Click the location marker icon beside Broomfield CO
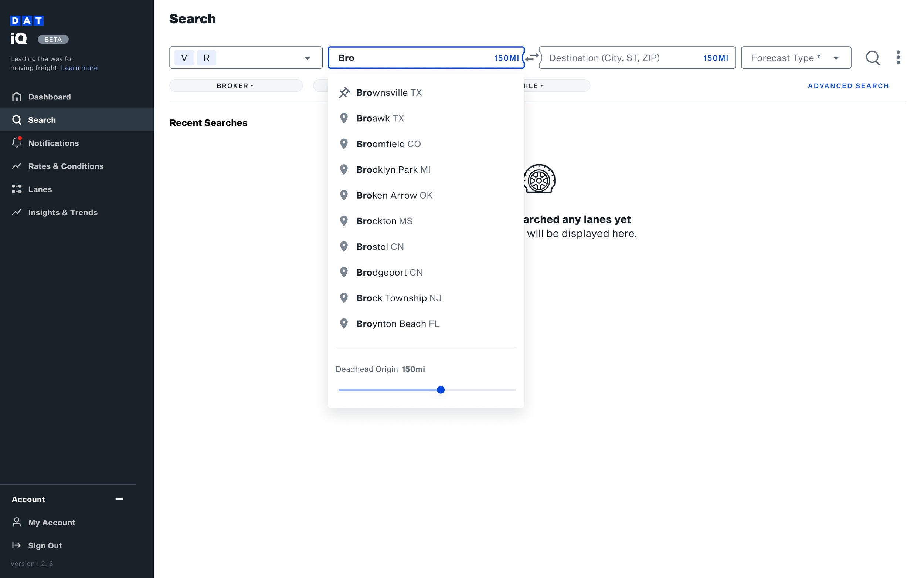The height and width of the screenshot is (578, 924). click(x=343, y=144)
